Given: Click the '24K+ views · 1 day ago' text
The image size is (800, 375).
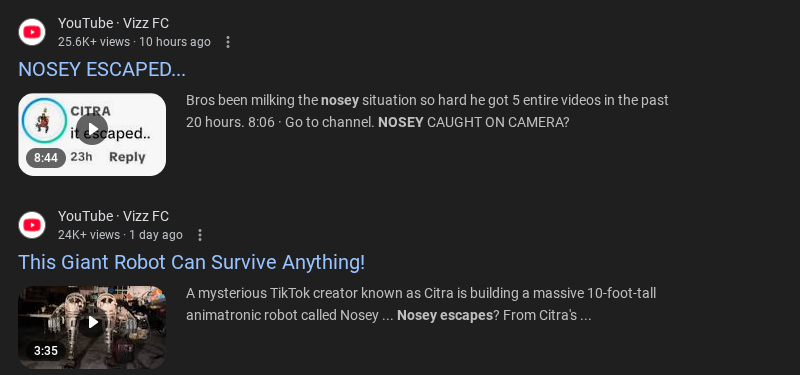Looking at the screenshot, I should coord(120,235).
